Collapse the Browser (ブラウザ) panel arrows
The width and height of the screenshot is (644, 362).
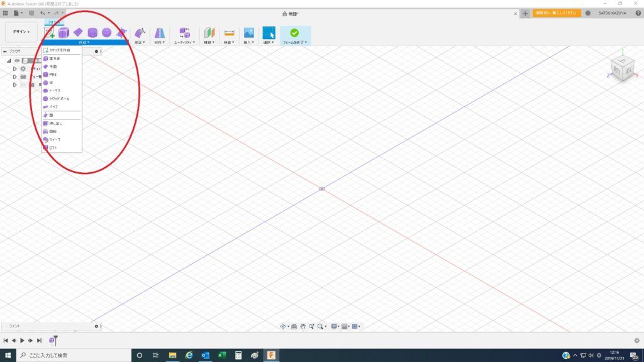(x=4, y=52)
